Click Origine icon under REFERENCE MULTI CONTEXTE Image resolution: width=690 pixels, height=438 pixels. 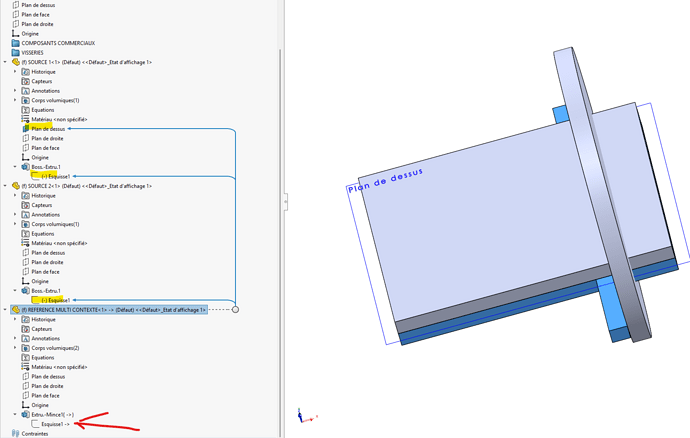click(x=26, y=405)
